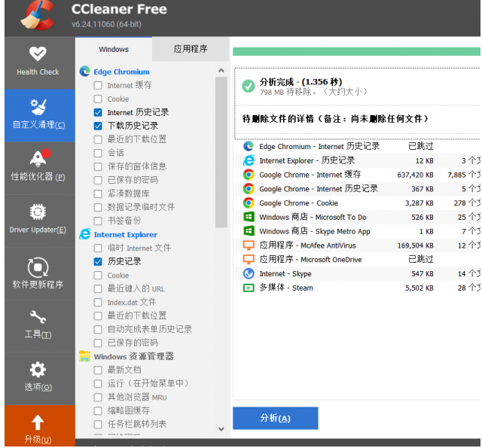Uncheck 下载历史记录 checkbox

pyautogui.click(x=98, y=126)
